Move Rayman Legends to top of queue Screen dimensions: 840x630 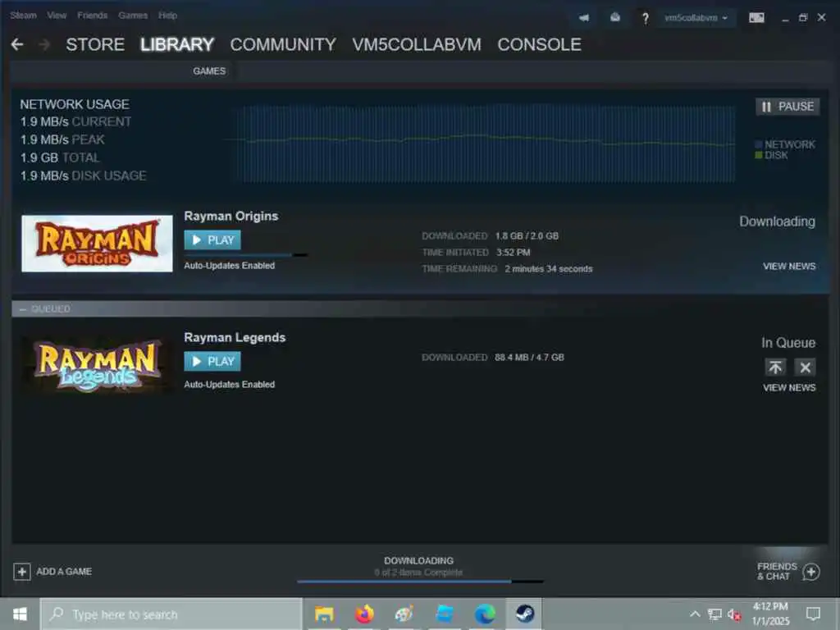click(775, 367)
